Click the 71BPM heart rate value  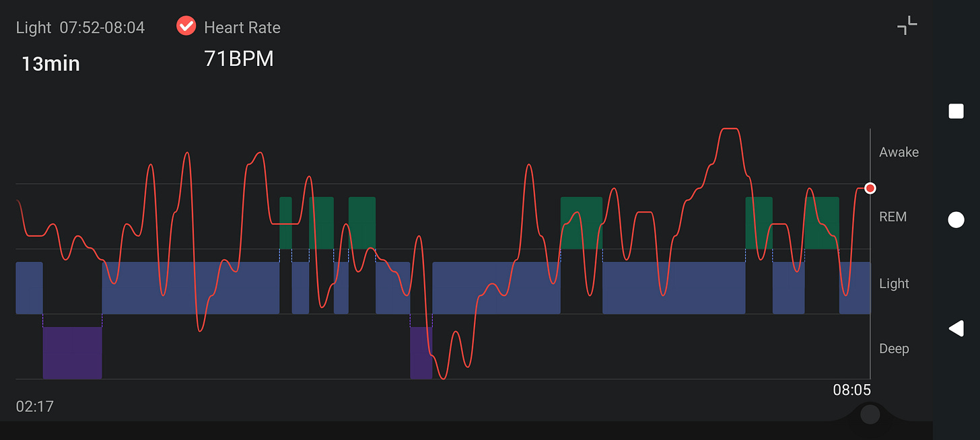239,59
